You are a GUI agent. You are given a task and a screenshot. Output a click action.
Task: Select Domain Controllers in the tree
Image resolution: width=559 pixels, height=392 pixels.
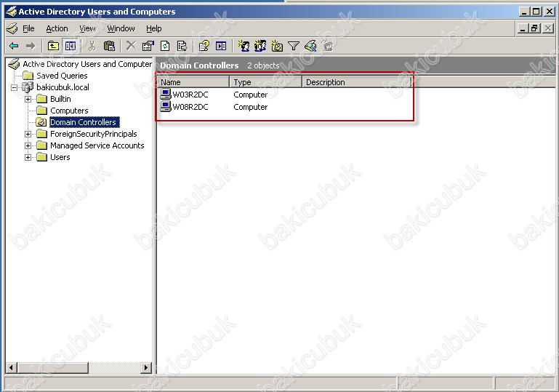point(83,122)
